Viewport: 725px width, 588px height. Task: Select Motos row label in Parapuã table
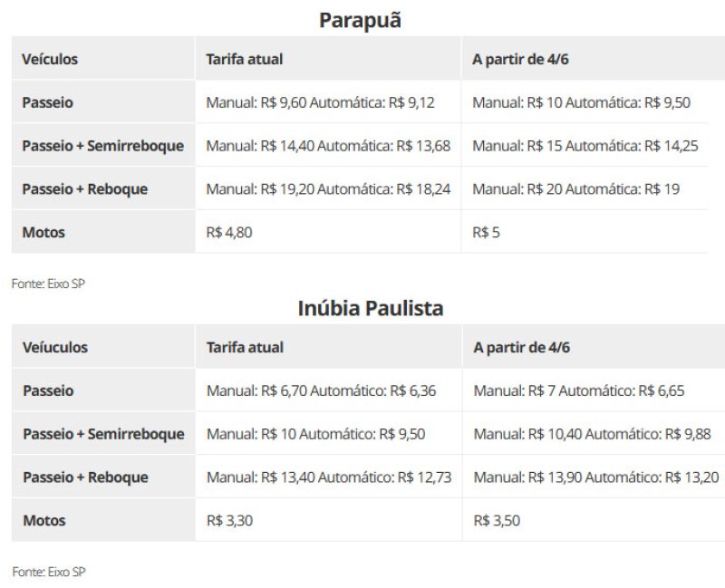pos(43,232)
